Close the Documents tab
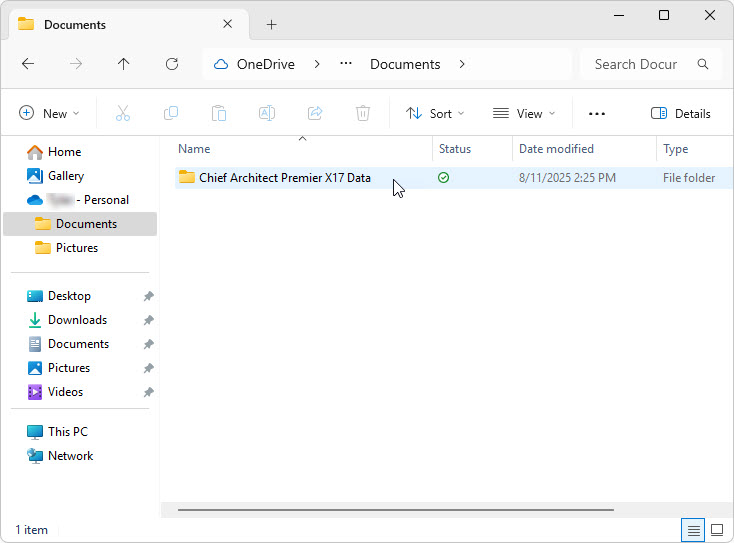The width and height of the screenshot is (734, 543). [228, 24]
